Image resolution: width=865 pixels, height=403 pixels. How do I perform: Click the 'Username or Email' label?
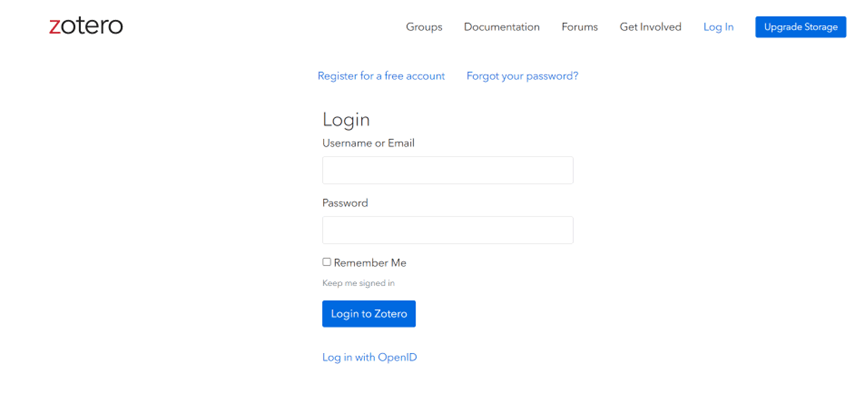pyautogui.click(x=369, y=143)
